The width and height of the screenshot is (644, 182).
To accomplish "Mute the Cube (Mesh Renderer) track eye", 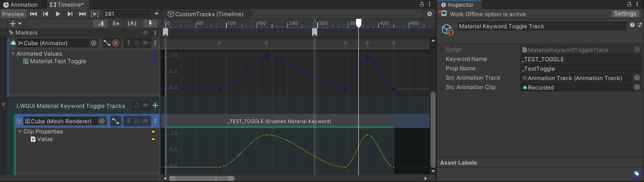I will tap(145, 121).
